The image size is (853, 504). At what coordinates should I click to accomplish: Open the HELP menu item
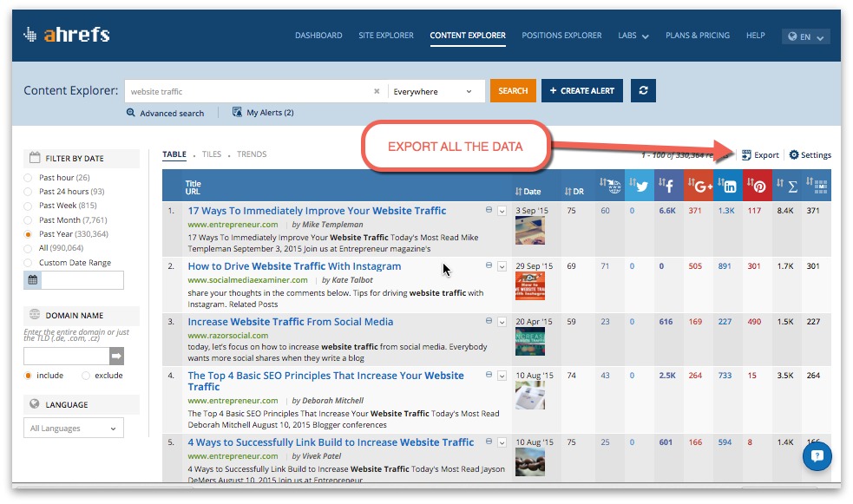755,36
